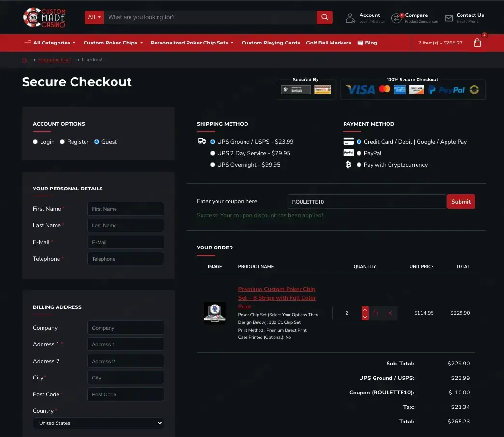The width and height of the screenshot is (504, 437).
Task: Open the shopping bag cart icon
Action: [477, 43]
